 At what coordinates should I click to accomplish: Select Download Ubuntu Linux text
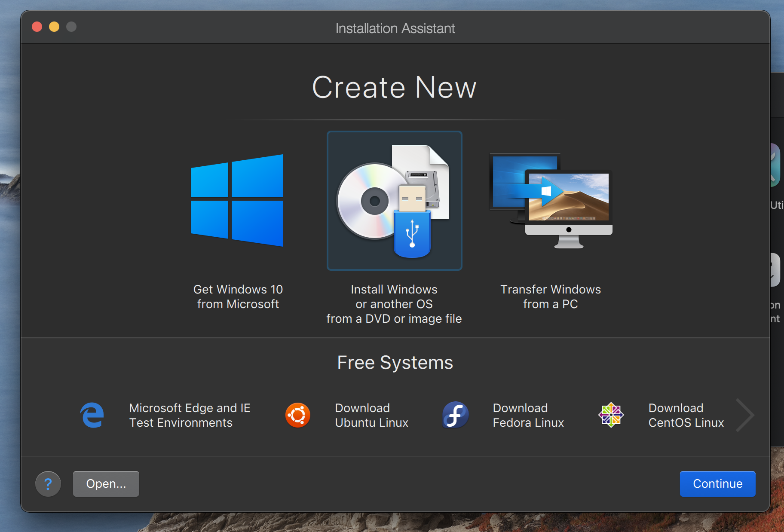371,415
